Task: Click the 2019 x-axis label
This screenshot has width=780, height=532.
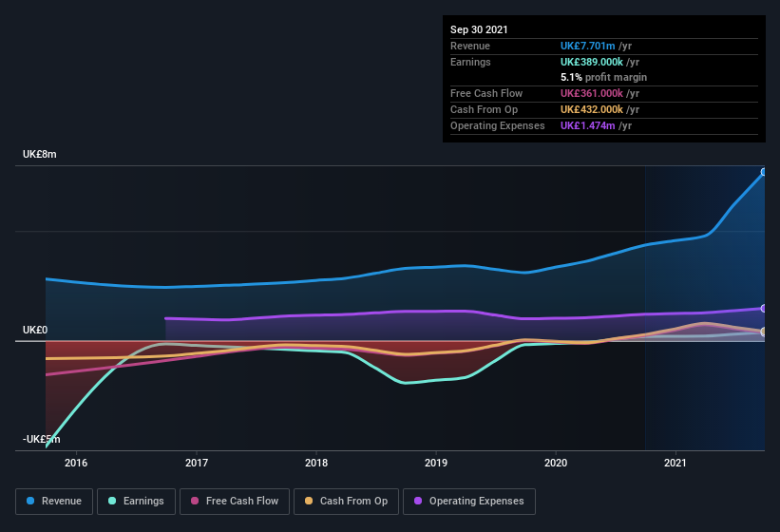Action: pyautogui.click(x=436, y=463)
